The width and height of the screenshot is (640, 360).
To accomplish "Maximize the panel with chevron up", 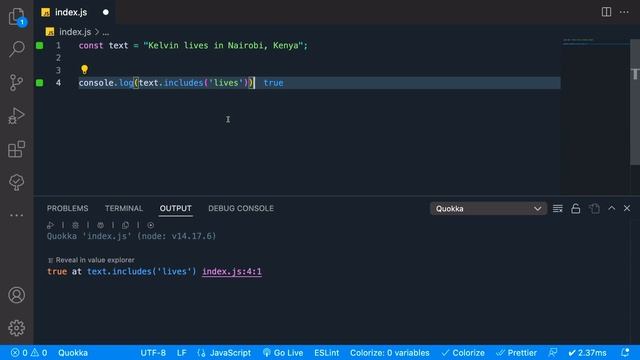I will pyautogui.click(x=611, y=208).
